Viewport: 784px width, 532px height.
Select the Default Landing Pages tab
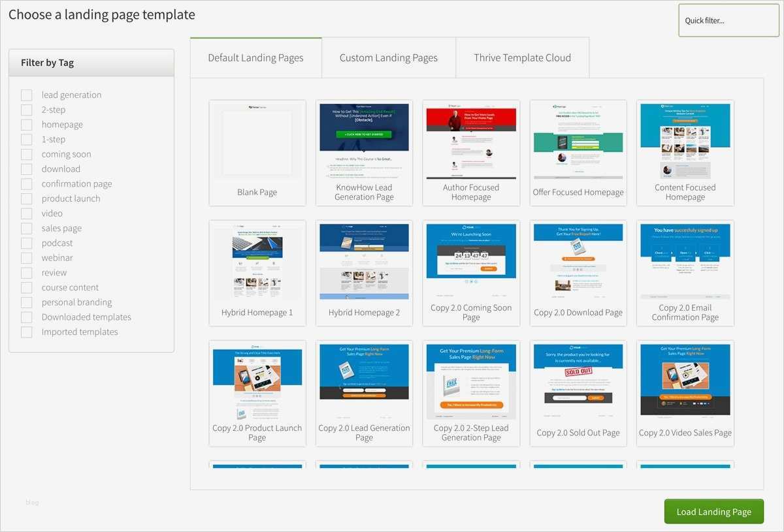click(255, 57)
